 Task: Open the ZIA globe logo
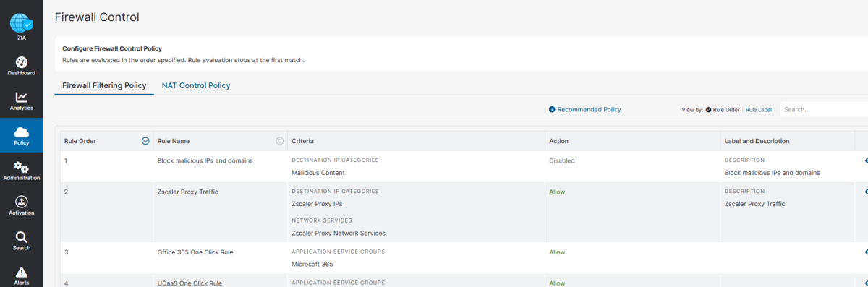pos(21,21)
